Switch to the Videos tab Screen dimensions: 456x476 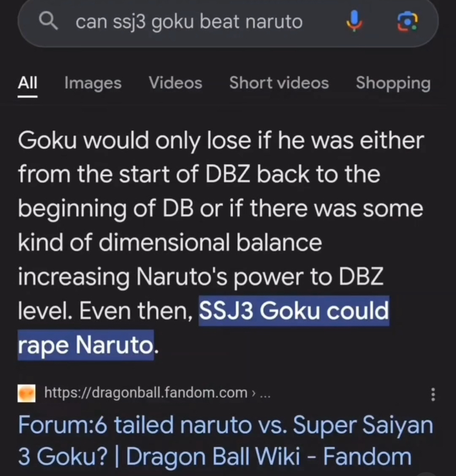[175, 83]
